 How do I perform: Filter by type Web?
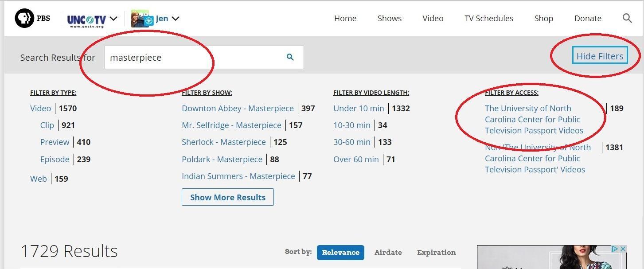tap(39, 179)
